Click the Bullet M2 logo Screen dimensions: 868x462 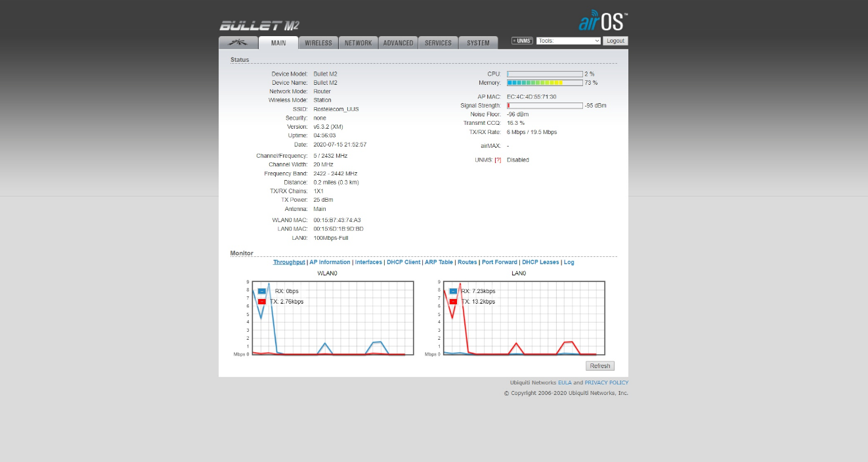[x=259, y=26]
